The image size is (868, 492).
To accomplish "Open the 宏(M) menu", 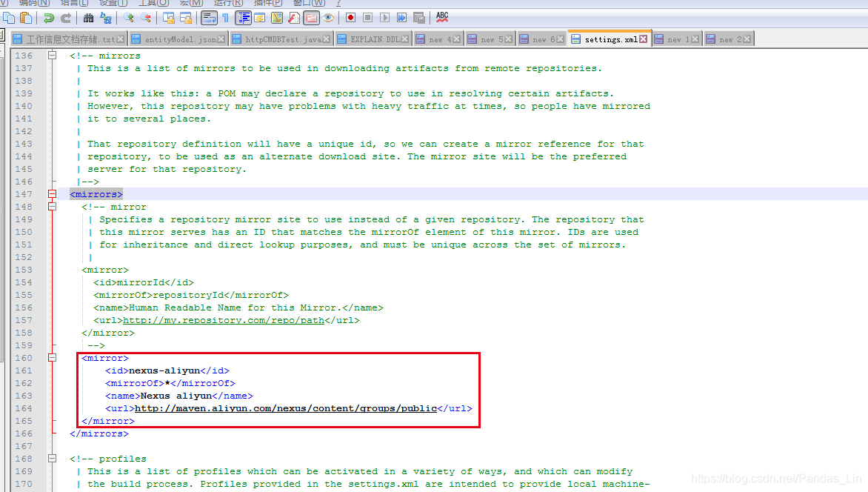I will point(192,3).
